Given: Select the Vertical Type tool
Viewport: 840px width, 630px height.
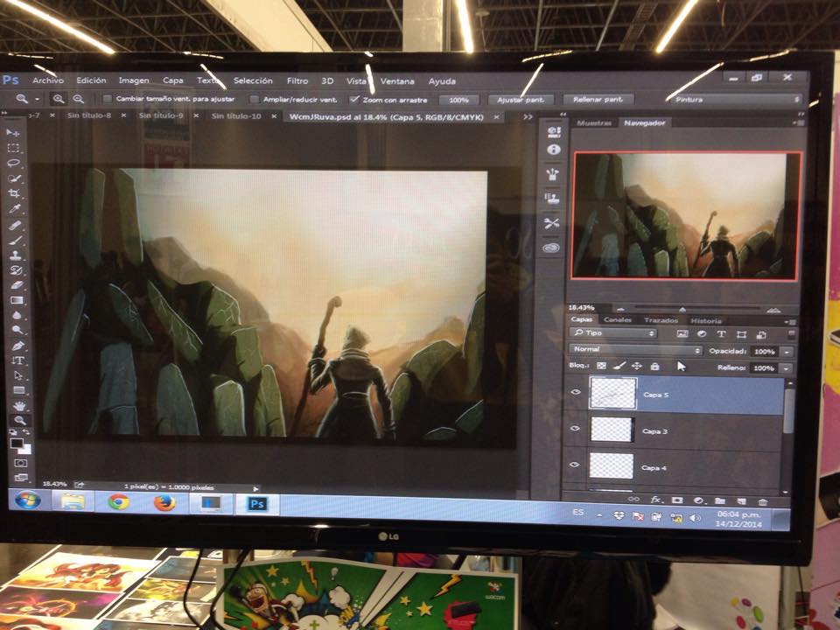Looking at the screenshot, I should pos(18,360).
